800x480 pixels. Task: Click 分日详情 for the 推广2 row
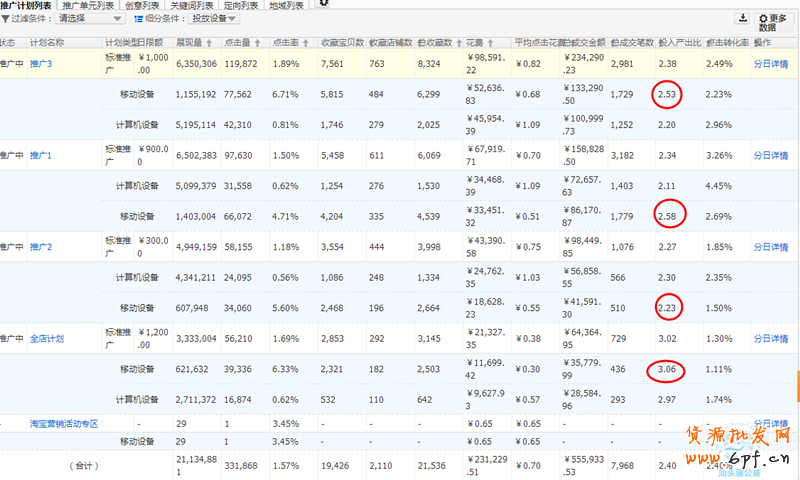pyautogui.click(x=770, y=247)
